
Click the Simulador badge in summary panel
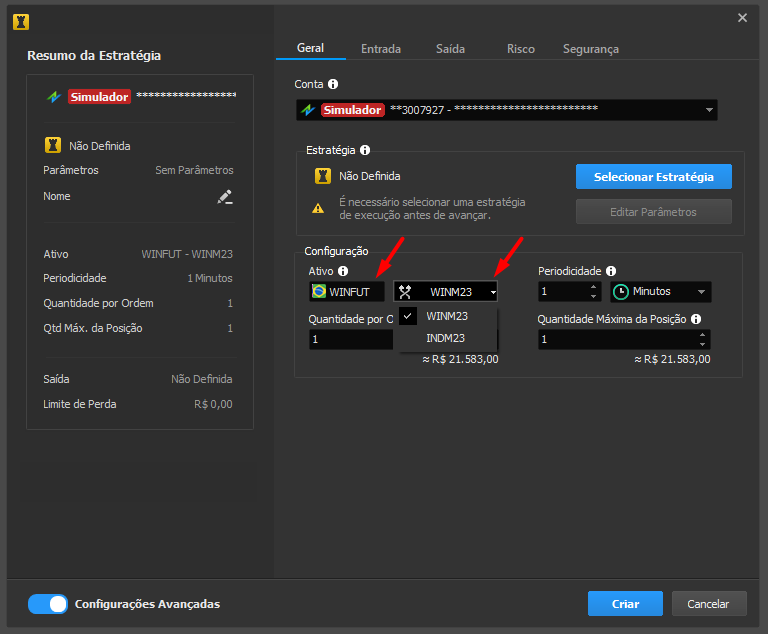(99, 97)
